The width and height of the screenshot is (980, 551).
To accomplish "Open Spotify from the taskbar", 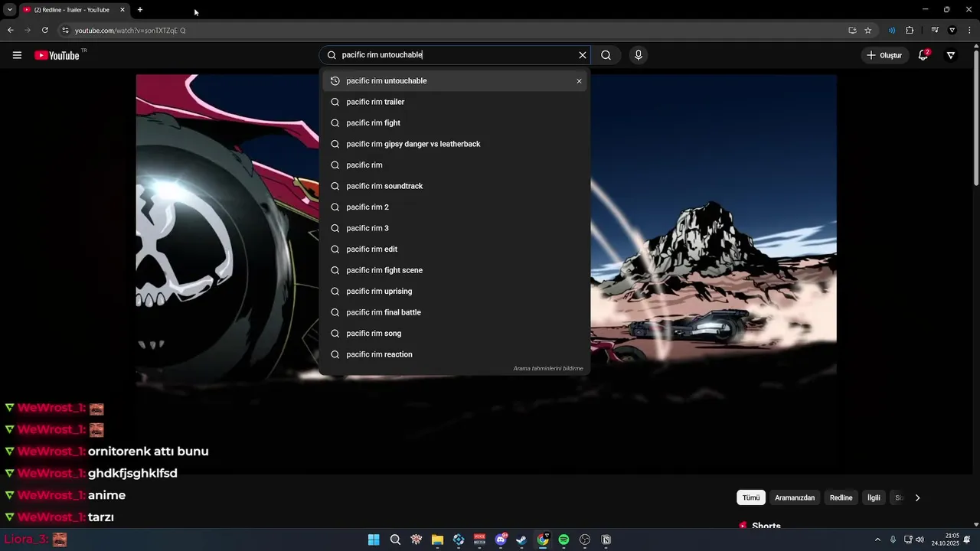I will (x=563, y=540).
